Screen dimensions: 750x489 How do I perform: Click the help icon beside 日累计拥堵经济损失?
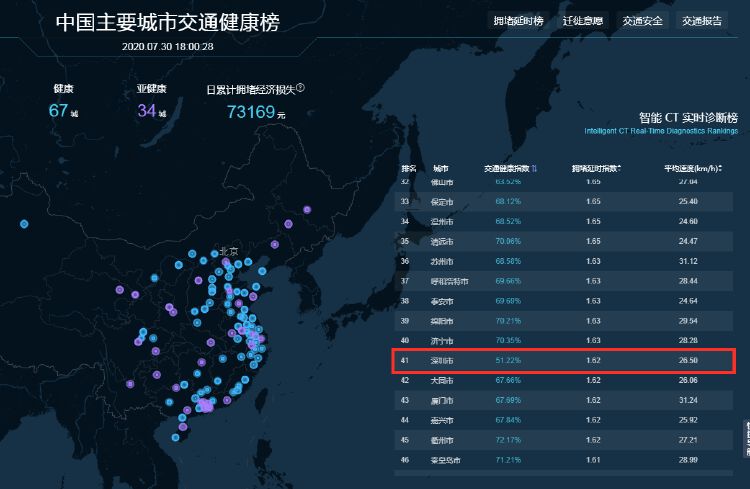(x=299, y=88)
